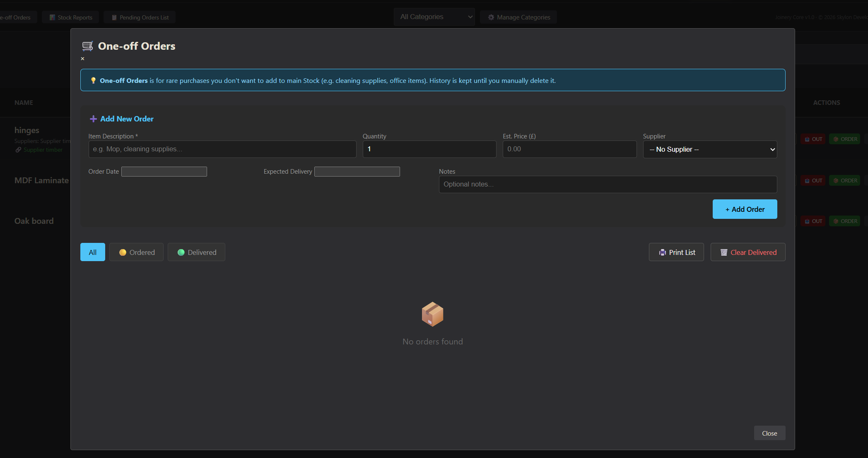868x458 pixels.
Task: Expand the All Categories dropdown
Action: click(434, 17)
